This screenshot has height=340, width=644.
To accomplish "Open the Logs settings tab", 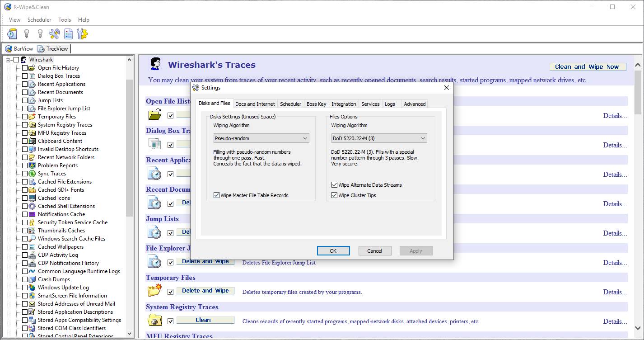I will click(x=390, y=104).
